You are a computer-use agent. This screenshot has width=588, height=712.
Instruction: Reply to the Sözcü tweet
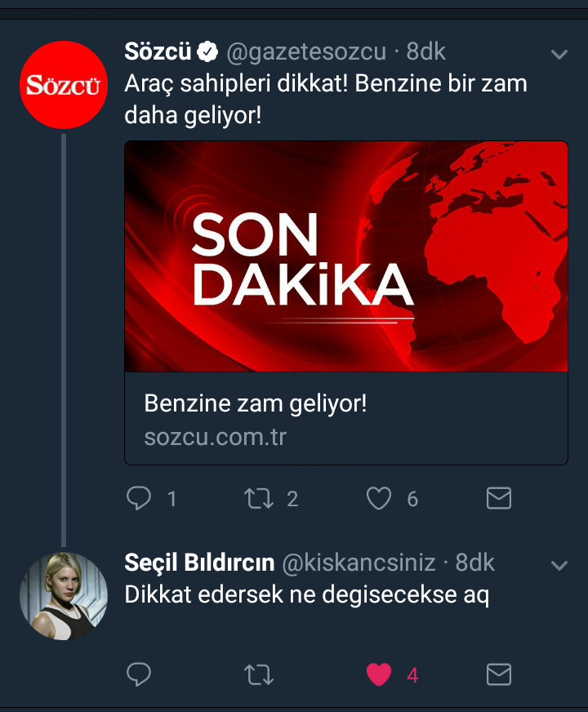pos(140,498)
